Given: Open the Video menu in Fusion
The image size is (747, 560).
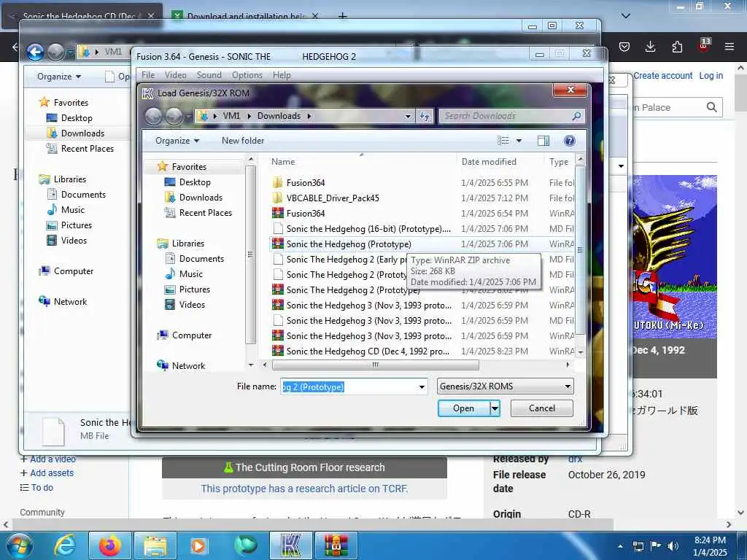Looking at the screenshot, I should pos(175,75).
